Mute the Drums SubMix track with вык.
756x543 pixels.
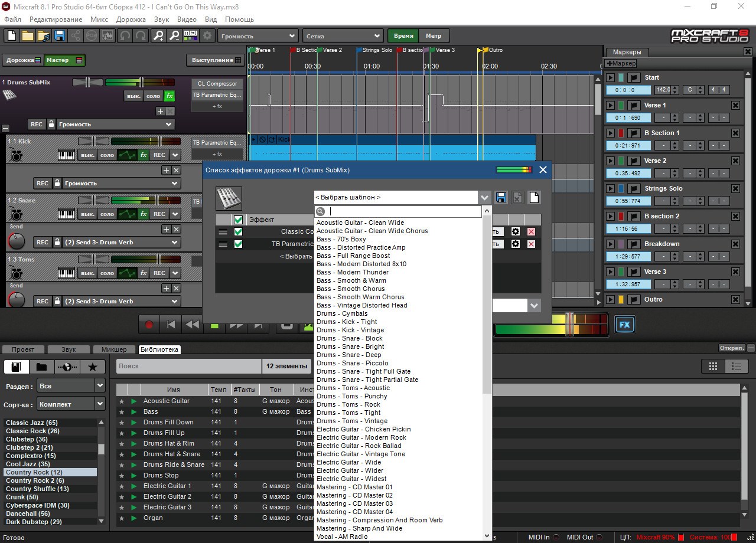pyautogui.click(x=133, y=96)
